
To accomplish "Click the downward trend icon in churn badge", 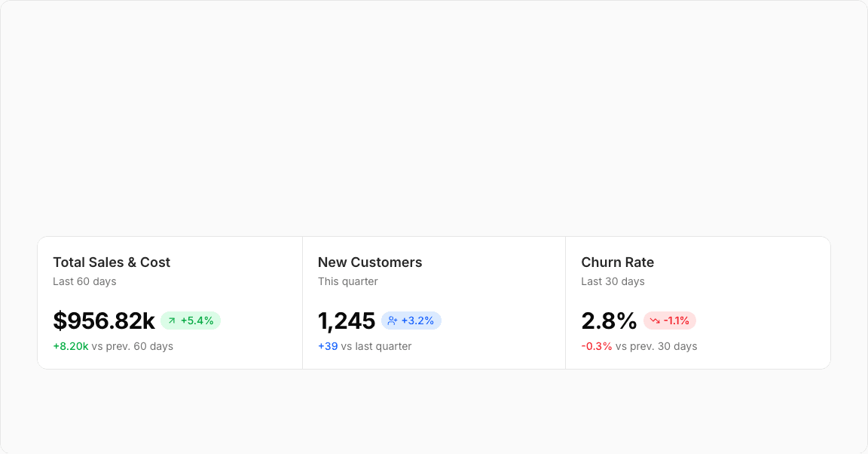I will click(655, 321).
